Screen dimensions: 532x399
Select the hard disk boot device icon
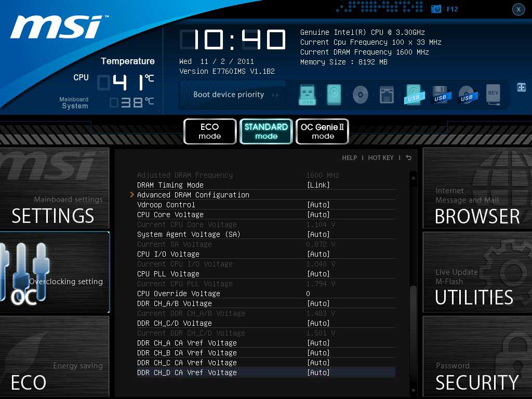(x=334, y=95)
